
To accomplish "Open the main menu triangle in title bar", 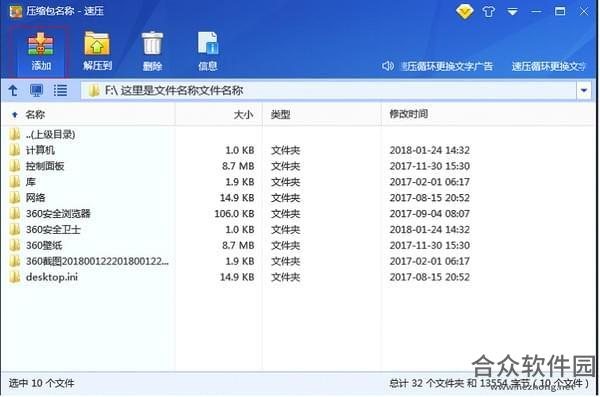I will [x=512, y=12].
